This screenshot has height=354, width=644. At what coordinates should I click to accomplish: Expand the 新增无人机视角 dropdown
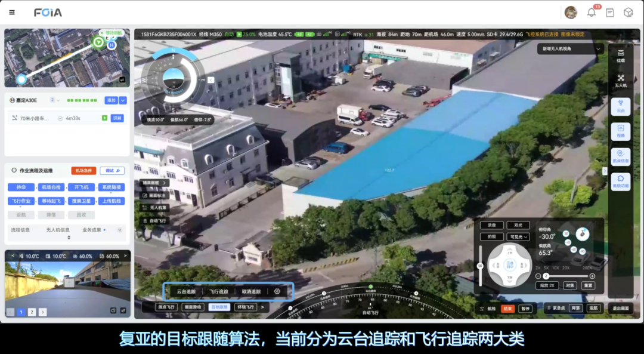click(x=598, y=49)
